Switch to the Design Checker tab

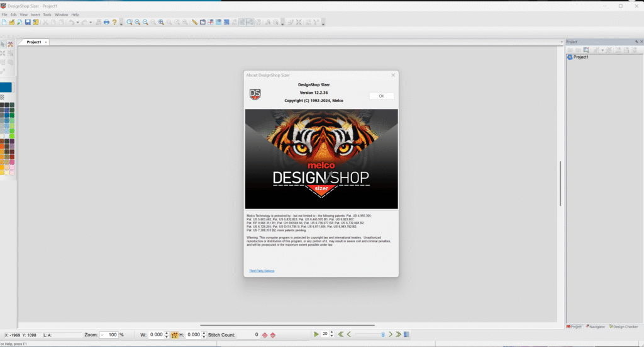pos(623,326)
